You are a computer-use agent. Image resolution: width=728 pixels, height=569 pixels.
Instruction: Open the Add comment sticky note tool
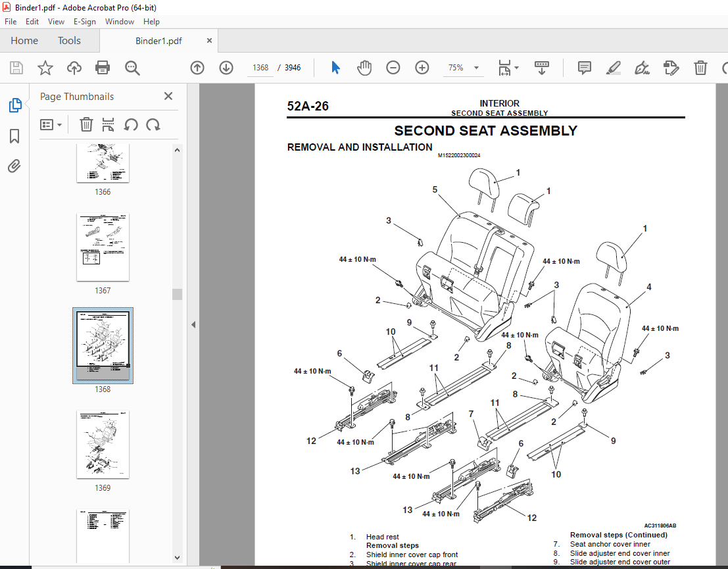(583, 68)
